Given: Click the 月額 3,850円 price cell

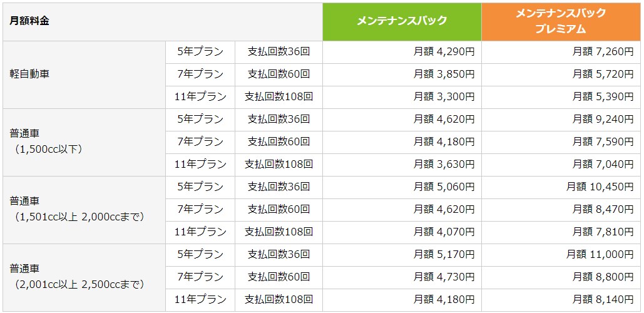Looking at the screenshot, I should pos(444,74).
